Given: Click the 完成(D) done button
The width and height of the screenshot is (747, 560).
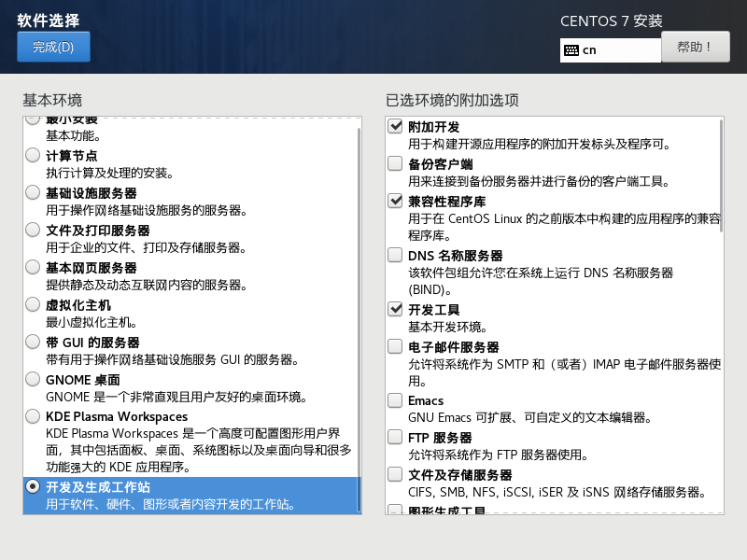Looking at the screenshot, I should 53,47.
